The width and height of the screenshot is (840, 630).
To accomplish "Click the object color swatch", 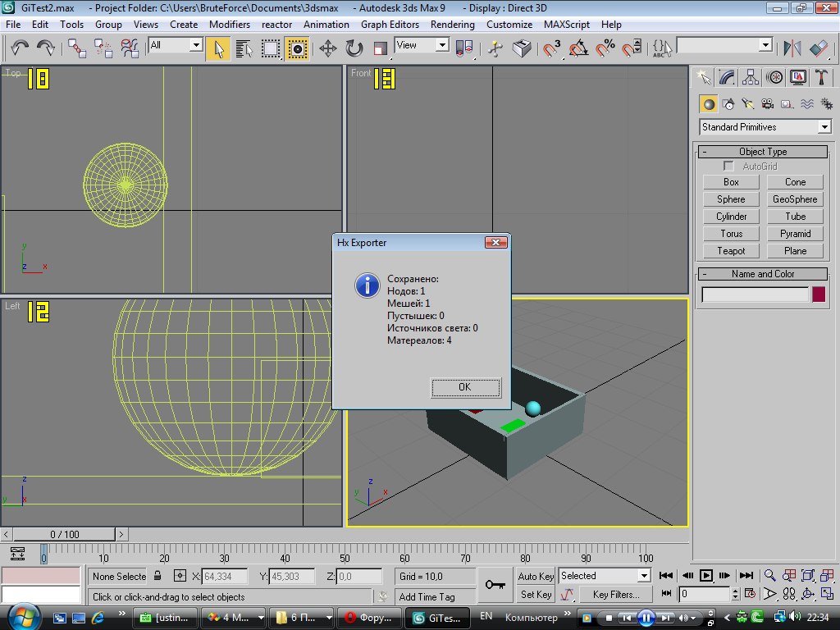I will click(x=819, y=294).
